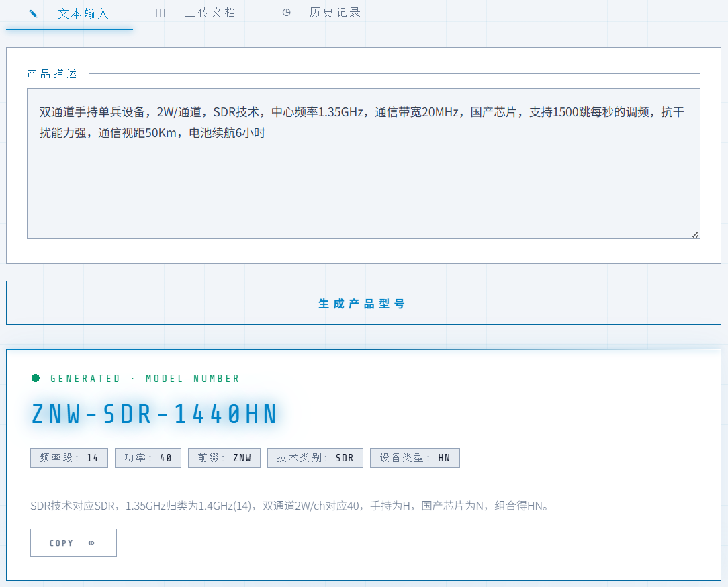Screen dimensions: 728x587
Task: Select the ZNW-SDR-1440HN model number
Action: pos(154,414)
